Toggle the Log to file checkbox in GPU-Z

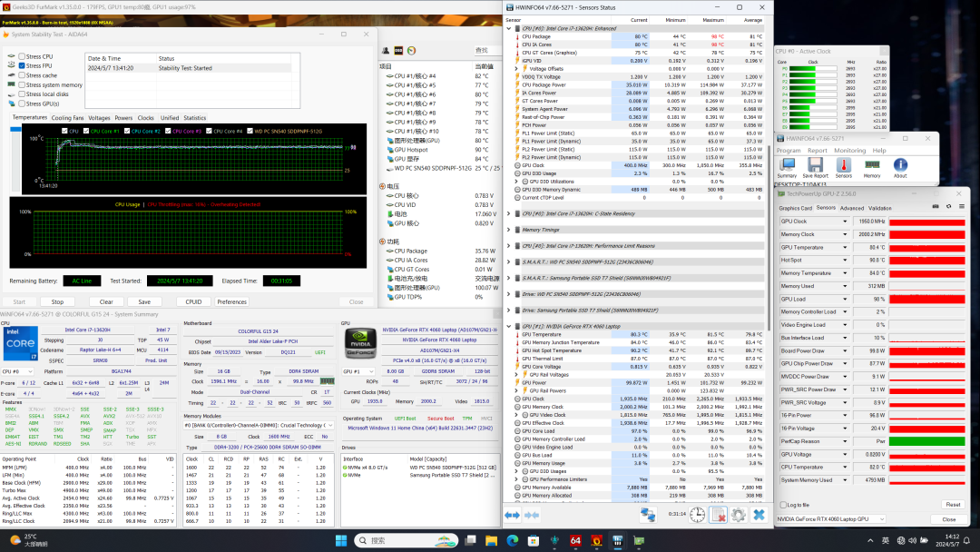click(783, 505)
